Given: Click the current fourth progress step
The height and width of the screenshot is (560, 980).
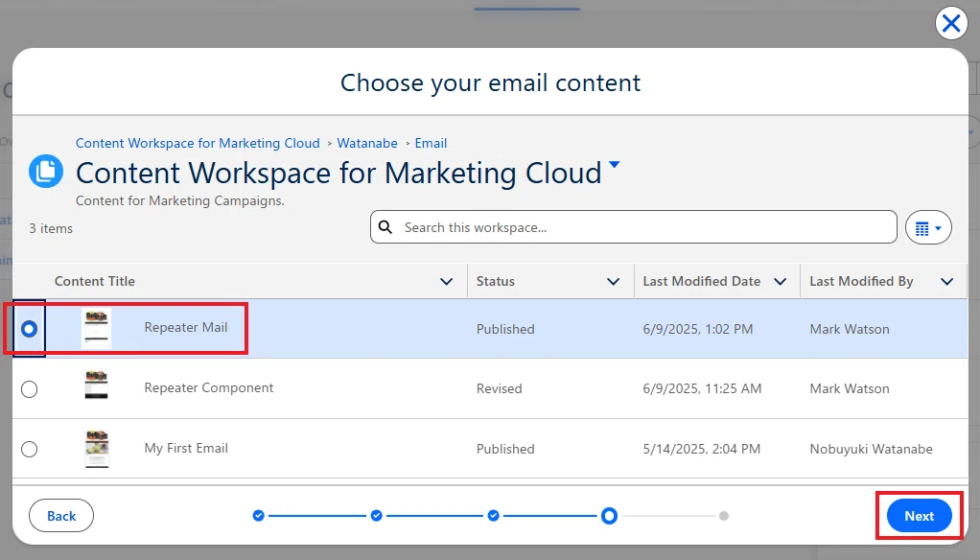Looking at the screenshot, I should [x=609, y=516].
